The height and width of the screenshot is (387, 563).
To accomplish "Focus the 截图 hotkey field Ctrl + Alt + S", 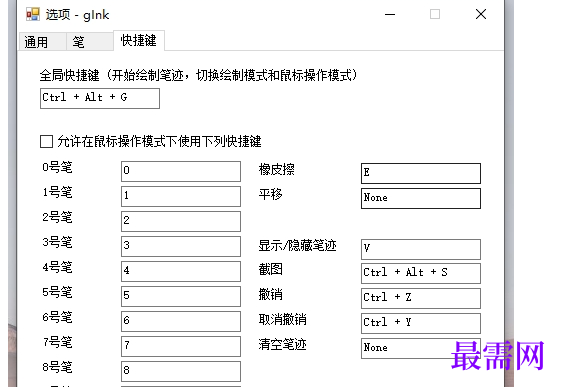I will point(421,274).
